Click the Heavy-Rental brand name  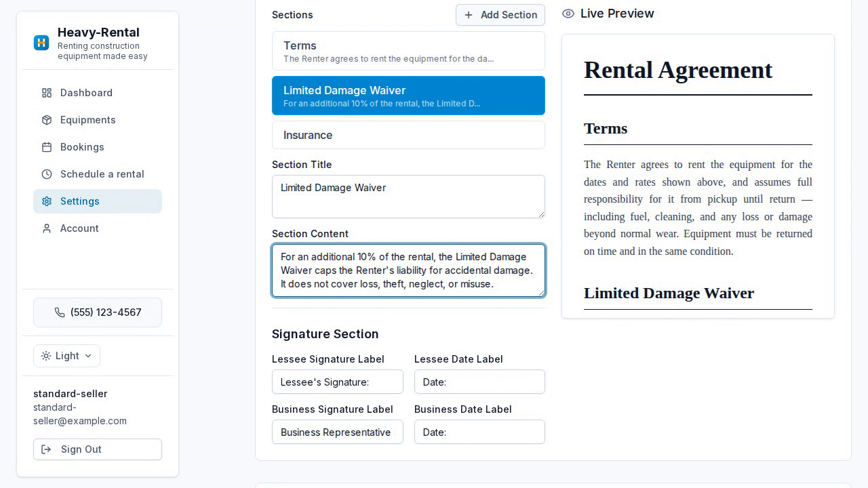(x=98, y=33)
